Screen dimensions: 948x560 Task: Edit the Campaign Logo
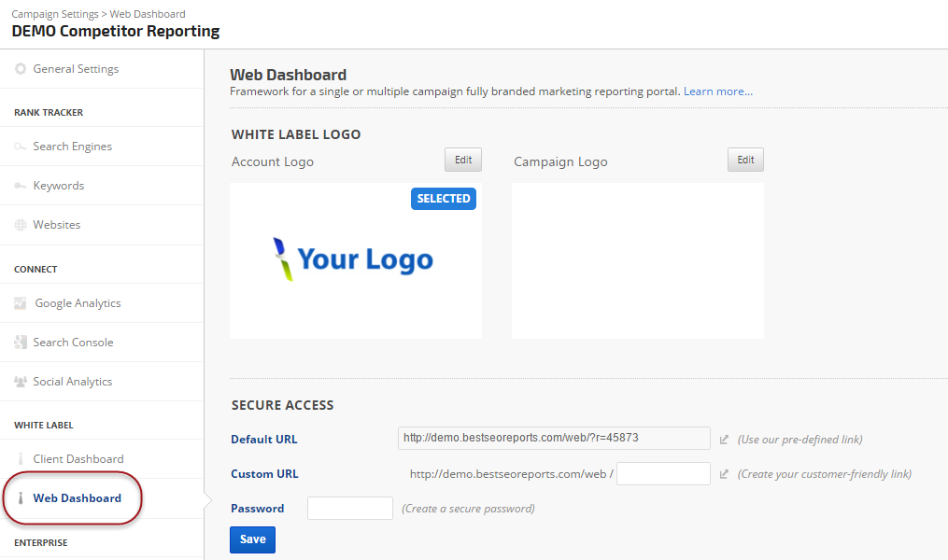[x=745, y=160]
